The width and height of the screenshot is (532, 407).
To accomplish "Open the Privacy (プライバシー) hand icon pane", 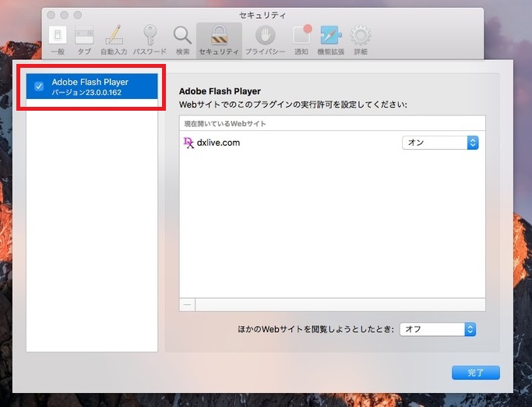I will (265, 41).
